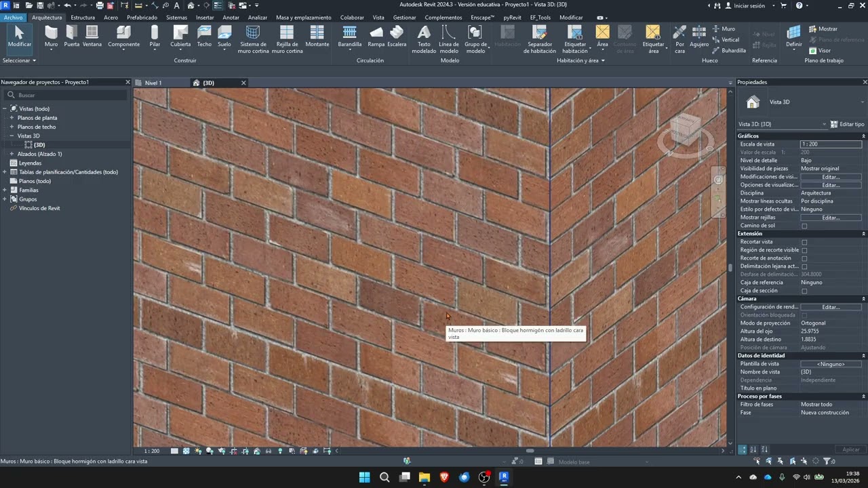Select the Barandilla railing tool
Screen dimensions: 868x488
[350, 37]
